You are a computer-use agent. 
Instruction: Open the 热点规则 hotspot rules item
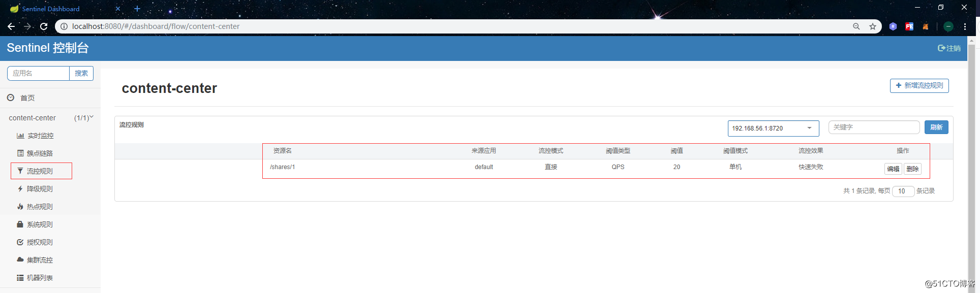pyautogui.click(x=40, y=207)
